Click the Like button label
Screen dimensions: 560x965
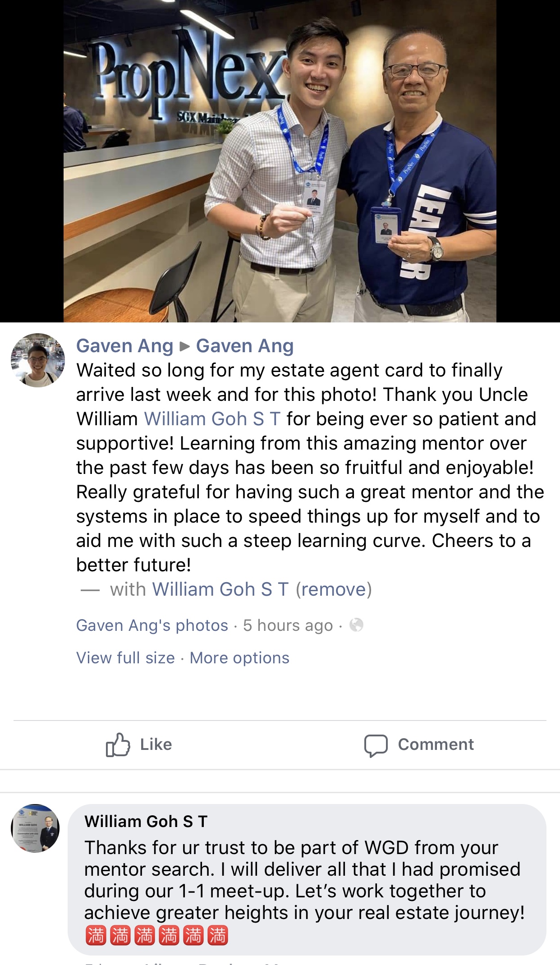click(156, 744)
